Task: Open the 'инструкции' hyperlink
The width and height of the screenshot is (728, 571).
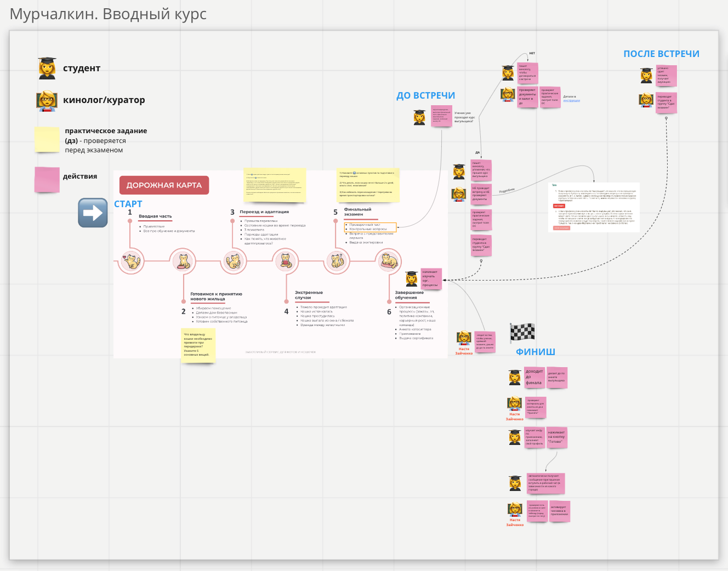Action: (x=571, y=100)
